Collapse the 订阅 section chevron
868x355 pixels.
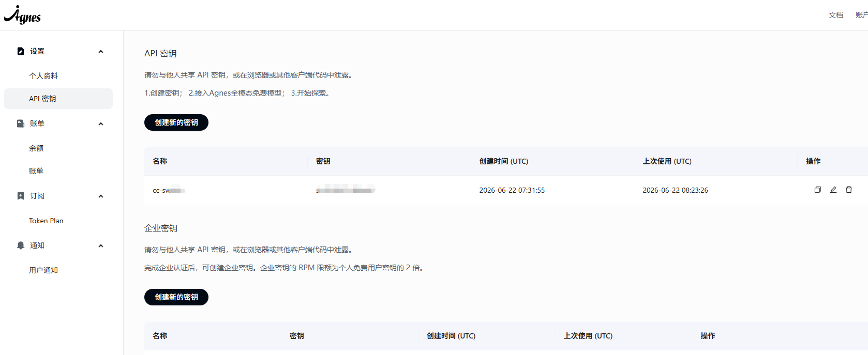101,196
